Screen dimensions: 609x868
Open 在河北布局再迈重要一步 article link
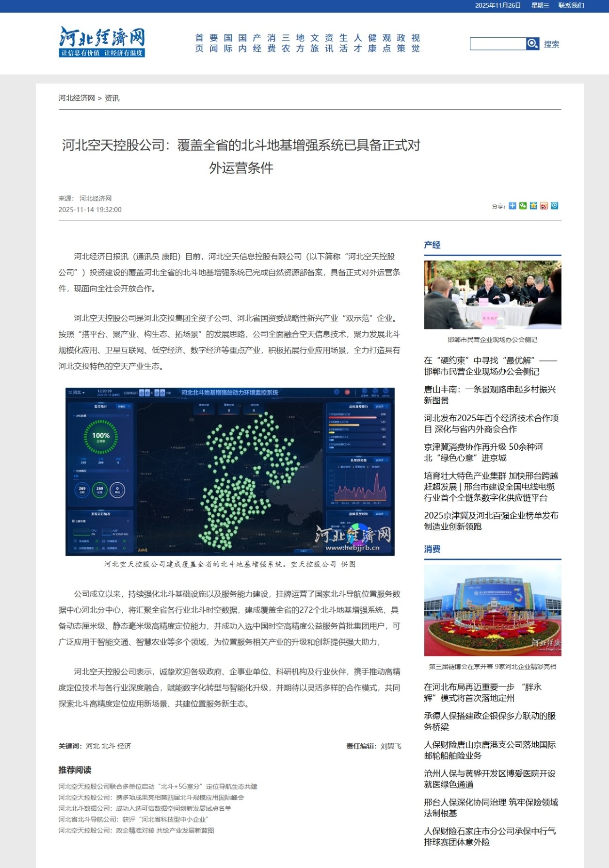(x=483, y=692)
